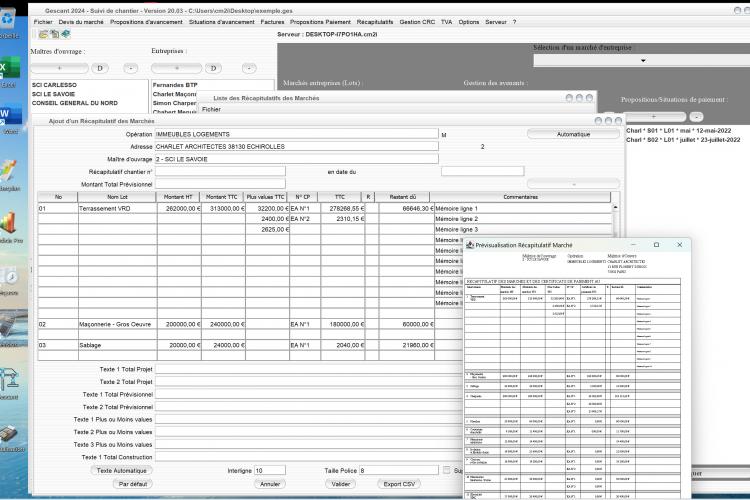
Task: Open the Situations d'avancement menu
Action: [221, 22]
